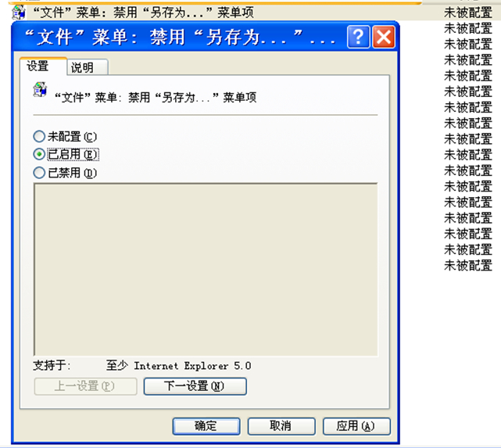Click the policy setting icon inside the dialog
This screenshot has width=501, height=448.
[x=40, y=90]
